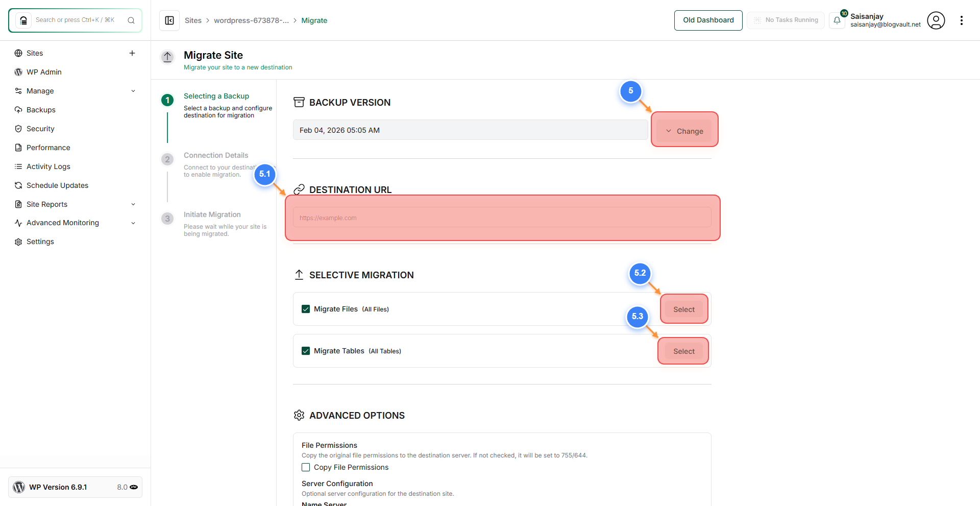Click the Sites globe icon
Image resolution: width=980 pixels, height=506 pixels.
(x=18, y=53)
